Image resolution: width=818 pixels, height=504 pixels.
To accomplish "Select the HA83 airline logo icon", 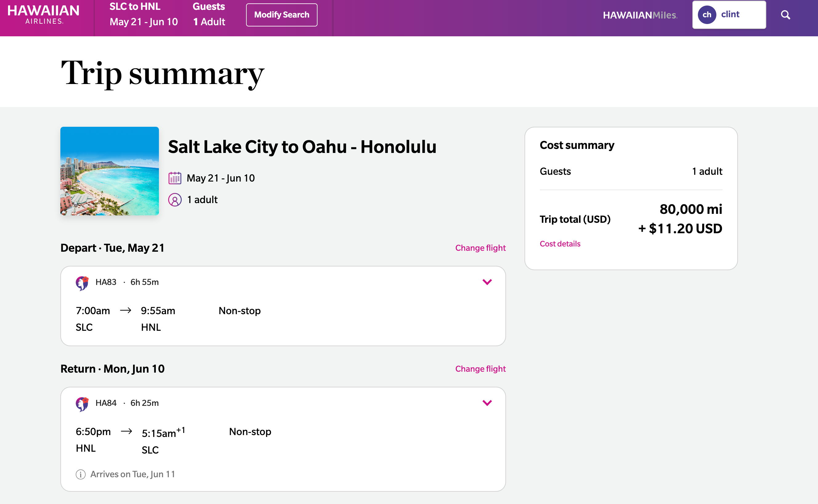I will [83, 282].
